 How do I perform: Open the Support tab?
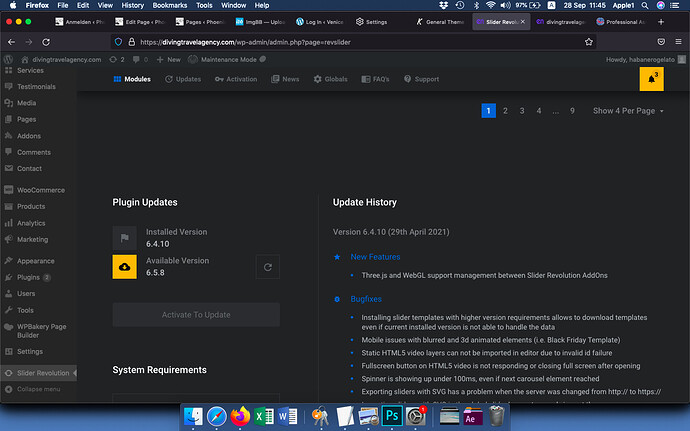[x=422, y=79]
